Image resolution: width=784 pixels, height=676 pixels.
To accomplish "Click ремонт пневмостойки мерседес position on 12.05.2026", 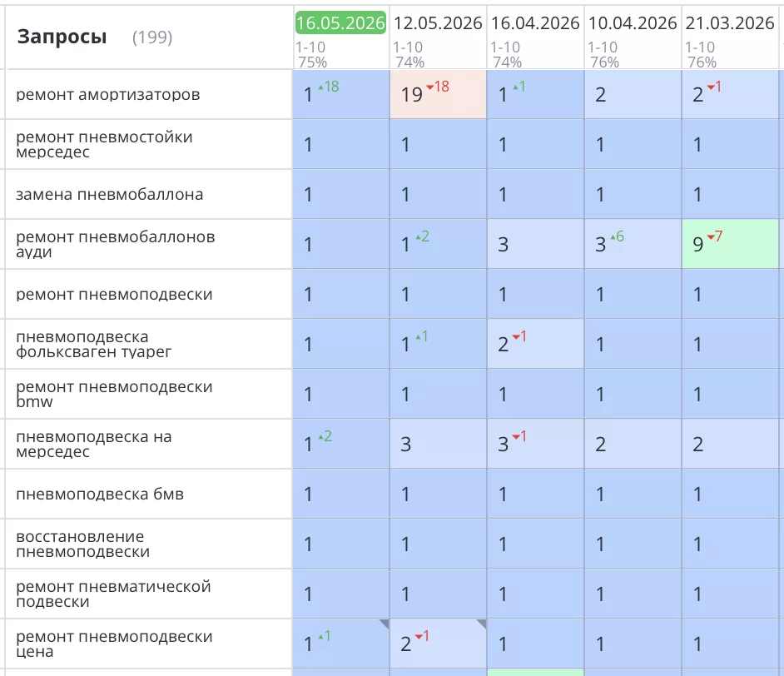I will 438,145.
